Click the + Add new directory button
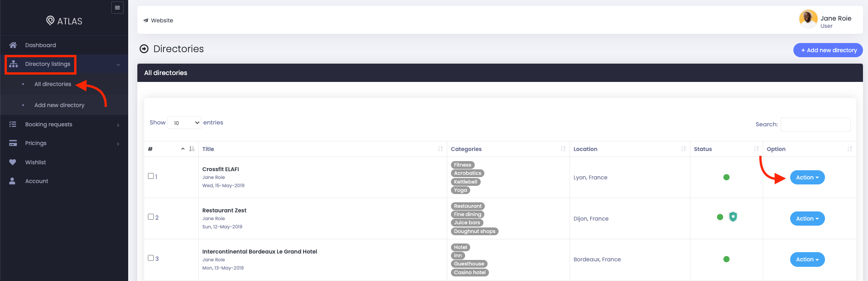This screenshot has width=868, height=281. [828, 50]
